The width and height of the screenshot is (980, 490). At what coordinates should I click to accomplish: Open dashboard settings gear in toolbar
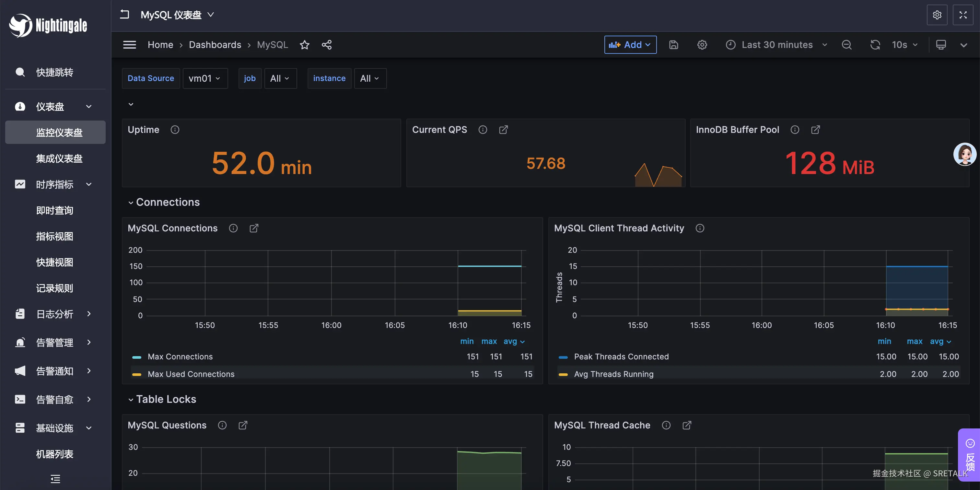point(702,45)
